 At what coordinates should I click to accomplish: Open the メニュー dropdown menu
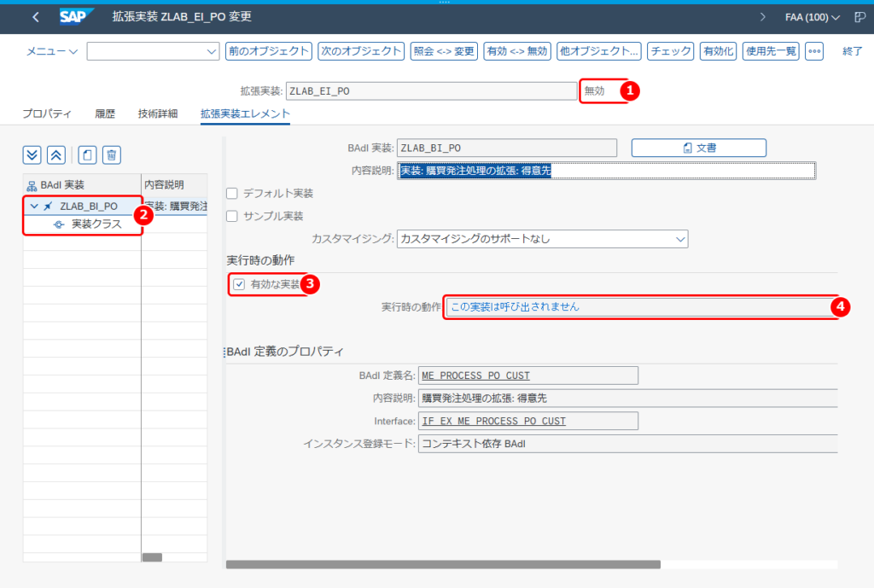(x=52, y=51)
